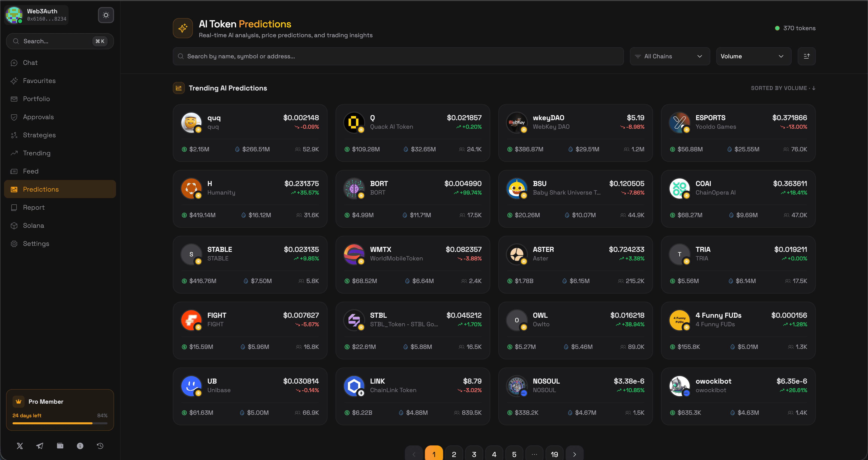
Task: Click BORT +99.74% change value
Action: coord(468,193)
